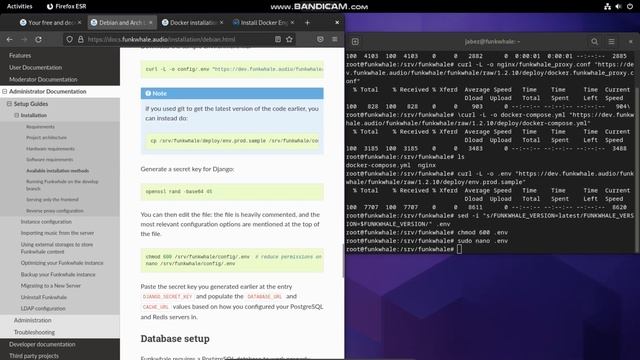Click the curl config/.env code block
The height and width of the screenshot is (360, 640).
[x=232, y=69]
